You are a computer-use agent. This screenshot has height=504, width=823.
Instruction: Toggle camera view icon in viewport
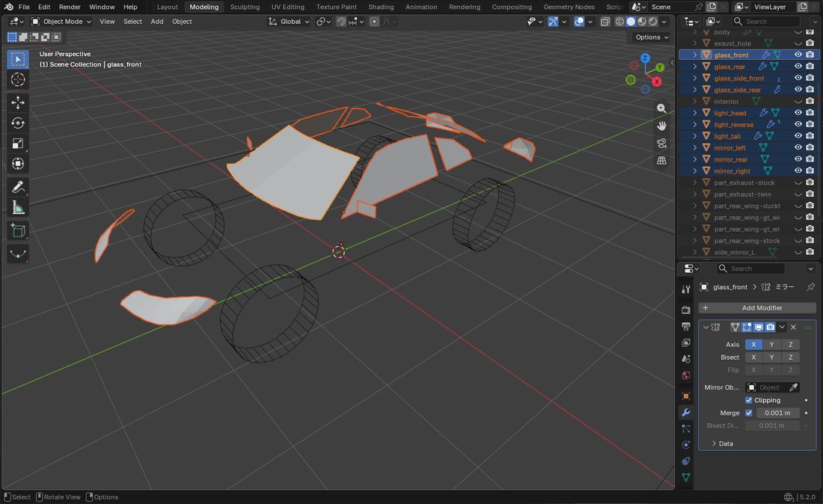(x=661, y=143)
